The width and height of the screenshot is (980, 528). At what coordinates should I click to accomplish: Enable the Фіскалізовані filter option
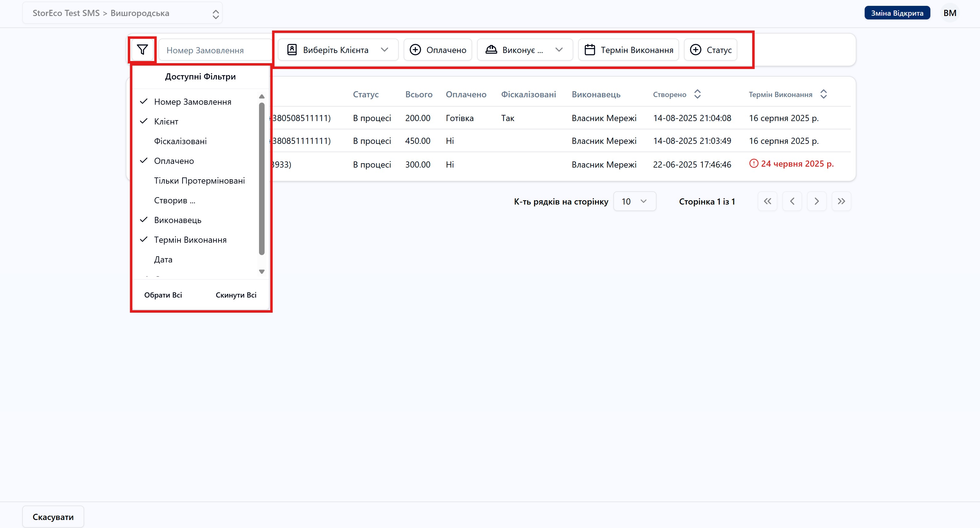pyautogui.click(x=180, y=141)
